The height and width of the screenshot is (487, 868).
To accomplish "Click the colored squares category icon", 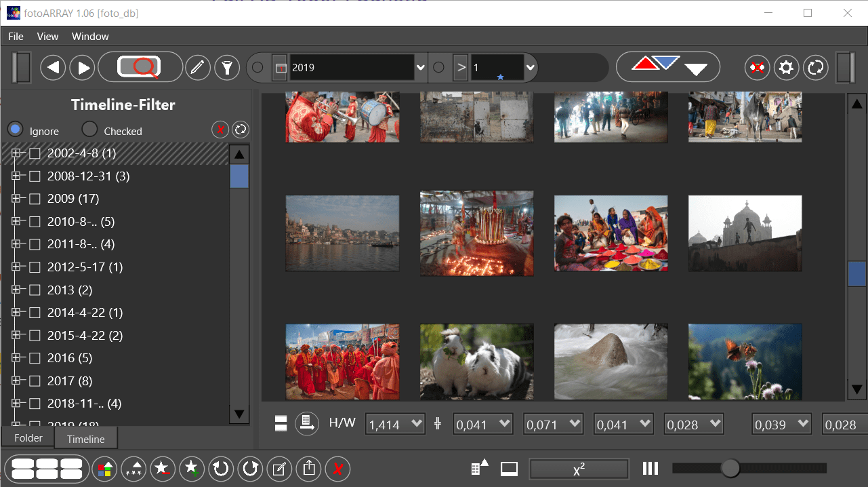I will point(104,468).
